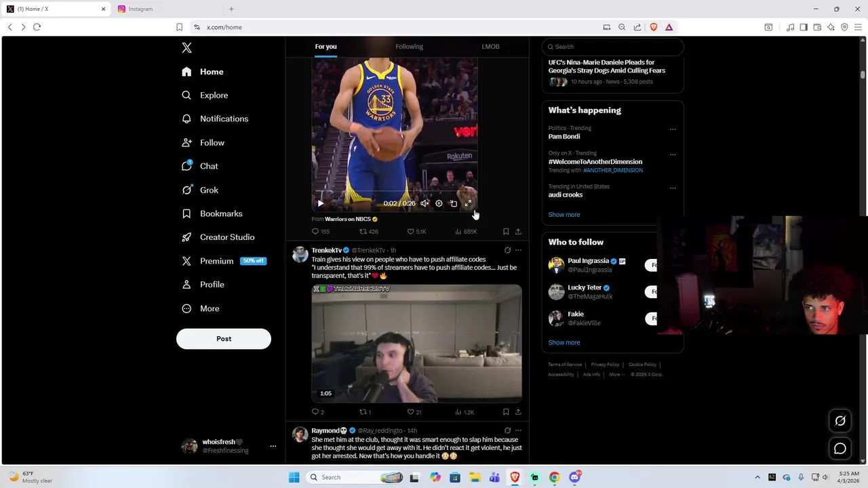The height and width of the screenshot is (488, 868).
Task: Open File Explorer from the taskbar
Action: (475, 477)
